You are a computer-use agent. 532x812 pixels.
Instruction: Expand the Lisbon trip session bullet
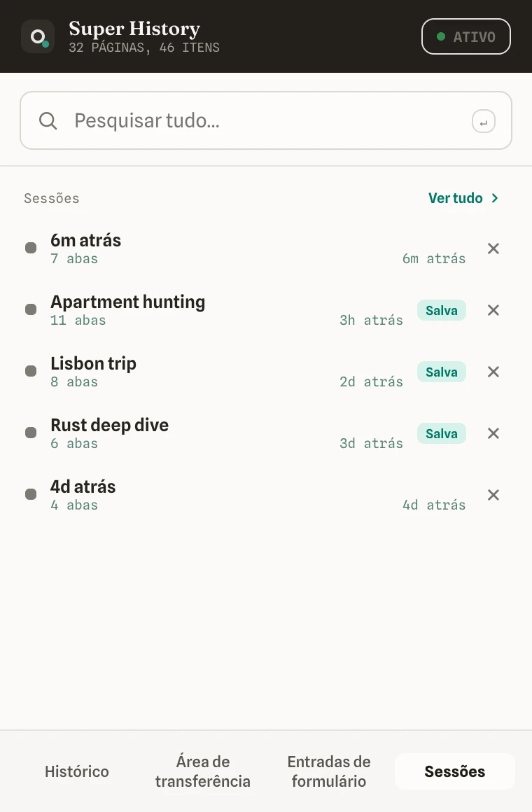click(31, 371)
